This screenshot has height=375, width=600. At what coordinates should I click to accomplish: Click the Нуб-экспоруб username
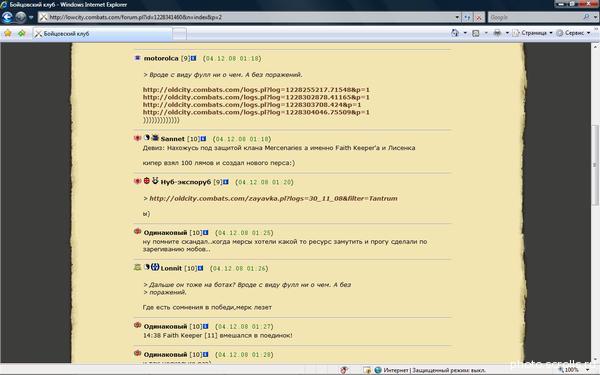coord(186,182)
